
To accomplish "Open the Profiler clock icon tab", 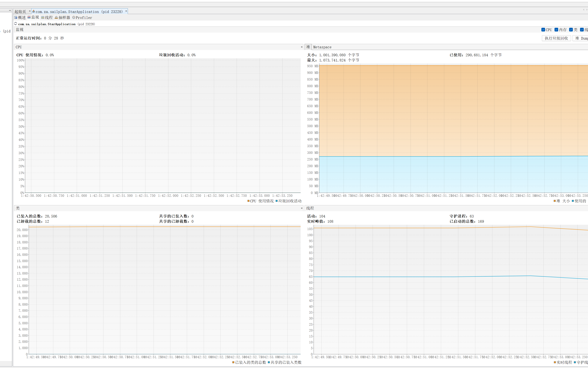I will tap(74, 18).
